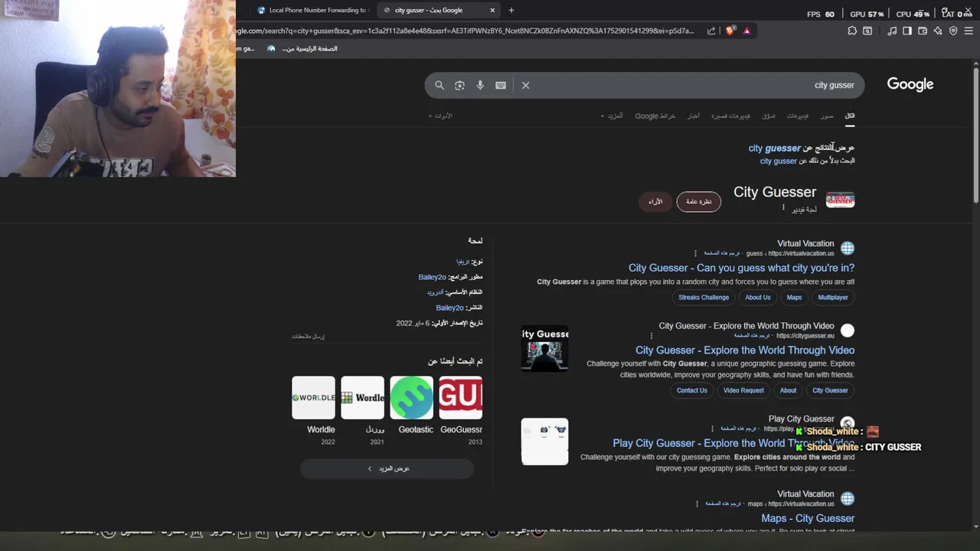Select the فيديوهات videos tab

pos(797,116)
